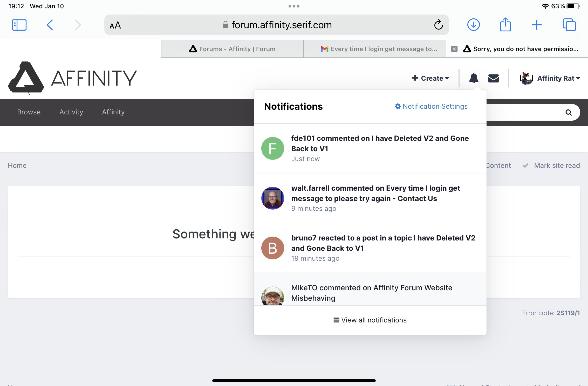Open the Affinity nav menu item
The image size is (588, 386).
click(x=113, y=112)
